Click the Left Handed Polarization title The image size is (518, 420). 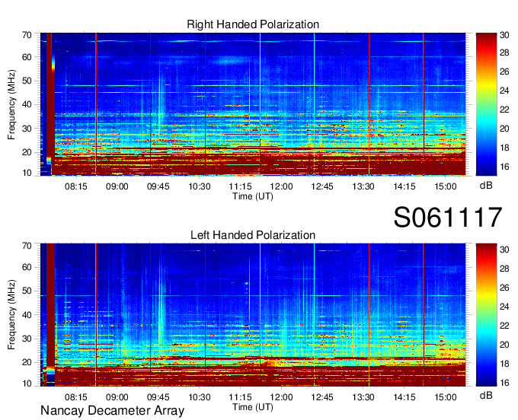click(x=253, y=235)
